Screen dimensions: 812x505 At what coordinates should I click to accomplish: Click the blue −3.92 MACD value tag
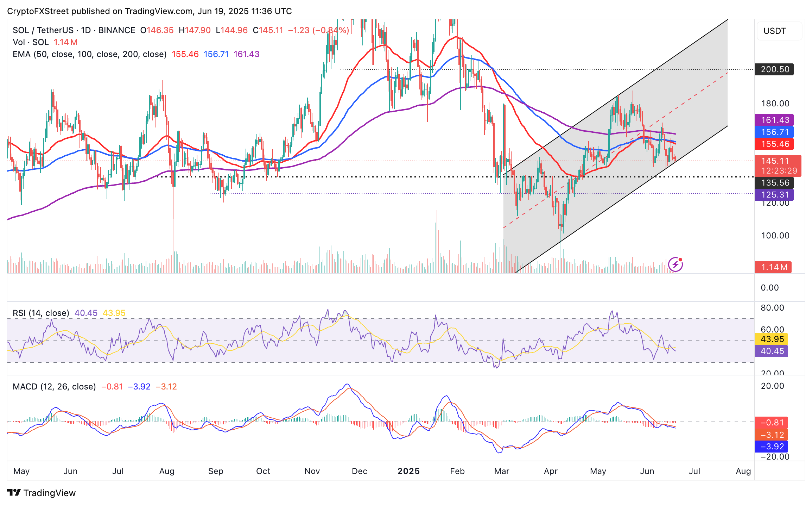(772, 447)
